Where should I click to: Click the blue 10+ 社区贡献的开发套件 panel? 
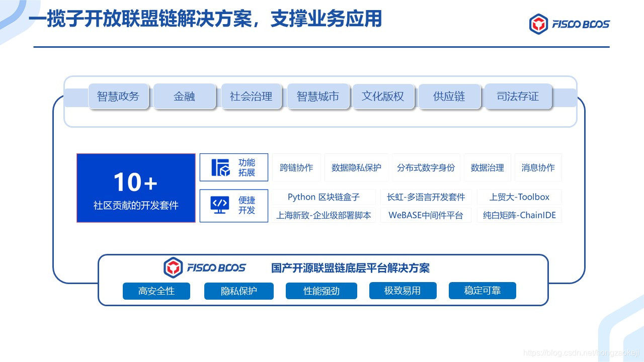click(x=136, y=188)
